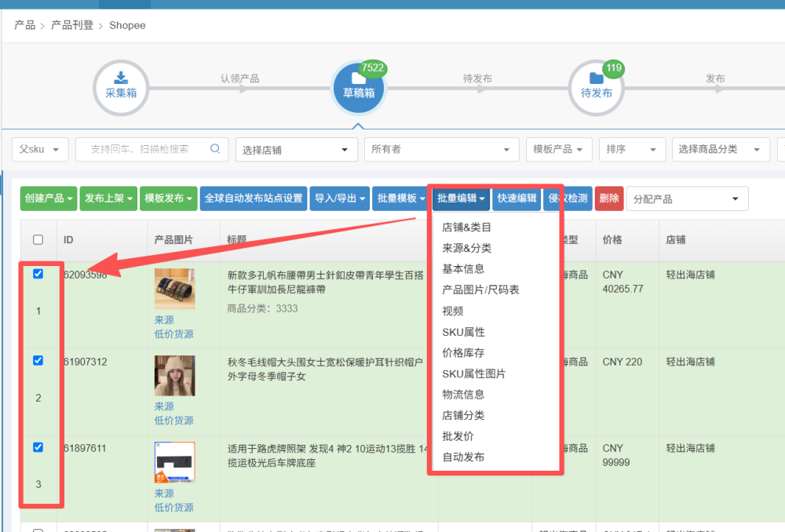Expand the 模板发布 dropdown button
Image resolution: width=785 pixels, height=532 pixels.
(x=168, y=199)
